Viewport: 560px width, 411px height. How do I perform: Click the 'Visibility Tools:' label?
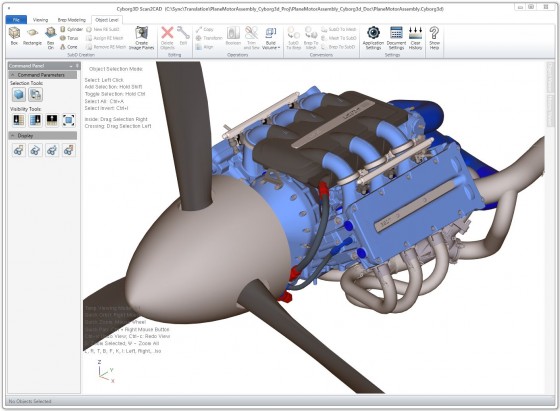tap(25, 109)
